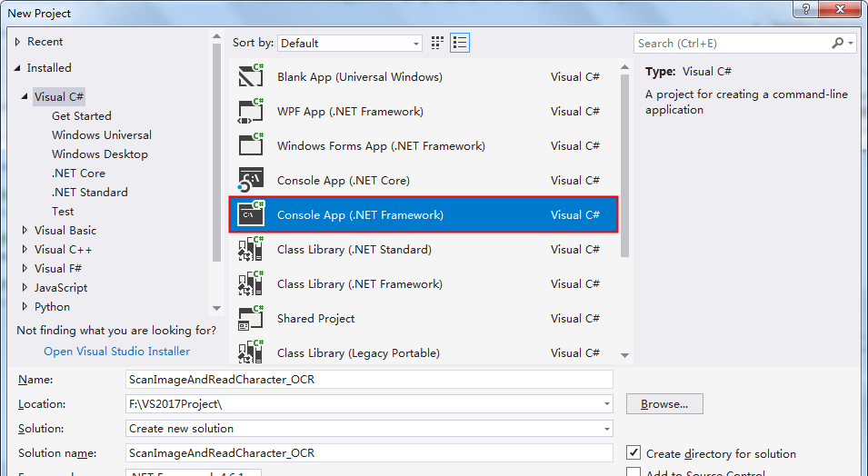Select the Blank App (Universal Windows) template icon
Viewport: 868px width, 476px height.
(x=251, y=75)
